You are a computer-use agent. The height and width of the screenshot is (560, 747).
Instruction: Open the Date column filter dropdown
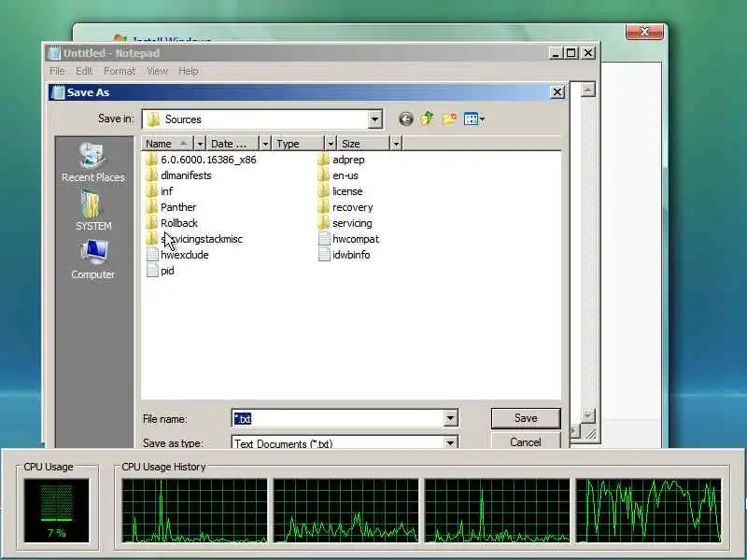tap(265, 144)
